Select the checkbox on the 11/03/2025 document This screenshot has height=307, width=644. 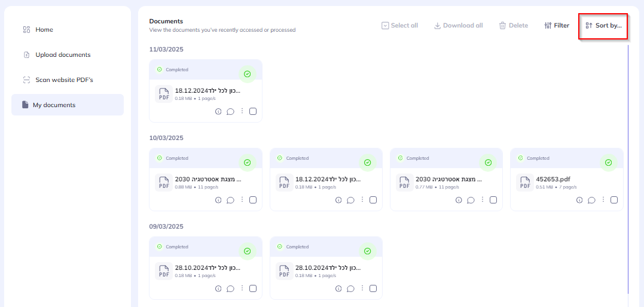(x=253, y=111)
